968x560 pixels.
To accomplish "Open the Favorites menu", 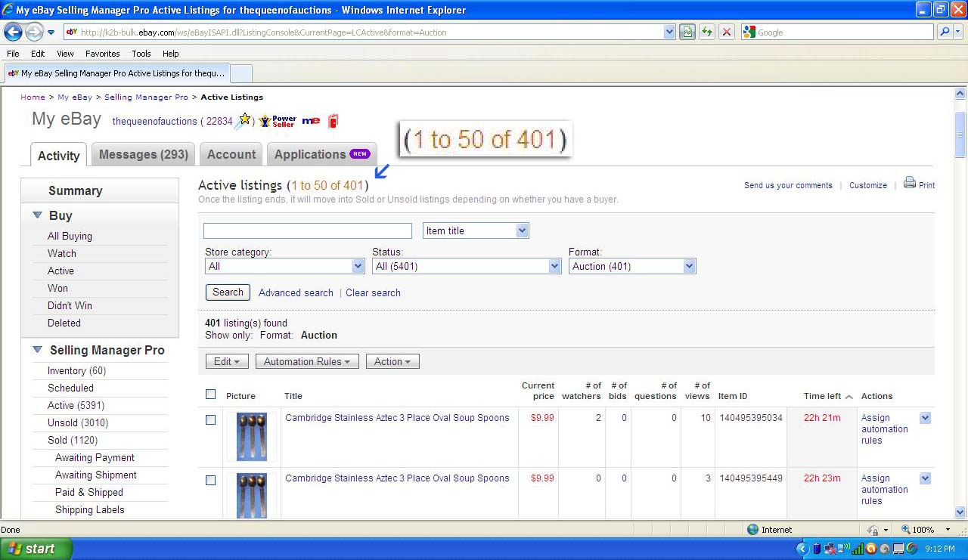I will tap(103, 54).
